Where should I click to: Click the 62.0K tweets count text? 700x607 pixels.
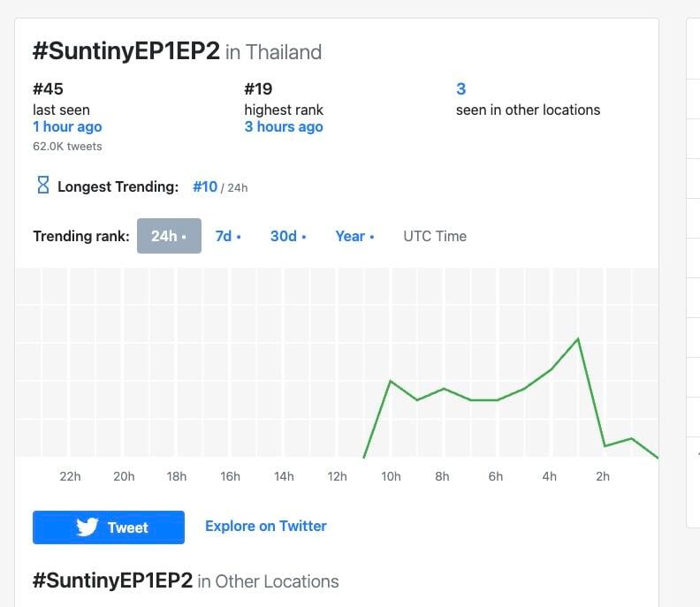[x=67, y=147]
